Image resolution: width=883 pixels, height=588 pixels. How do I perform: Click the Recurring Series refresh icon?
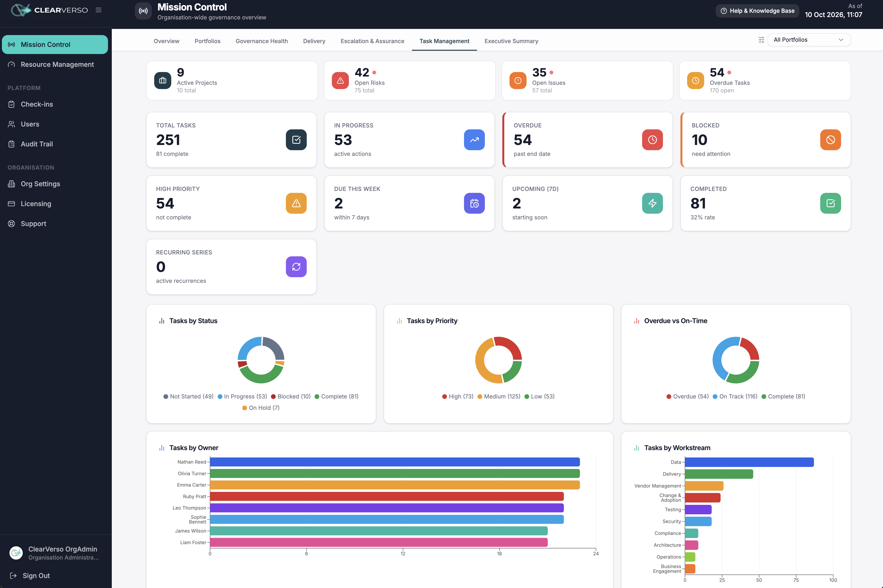(x=296, y=267)
